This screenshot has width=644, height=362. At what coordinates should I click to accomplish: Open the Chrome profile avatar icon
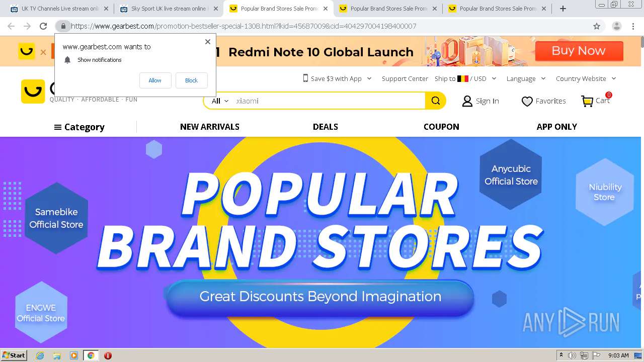616,26
